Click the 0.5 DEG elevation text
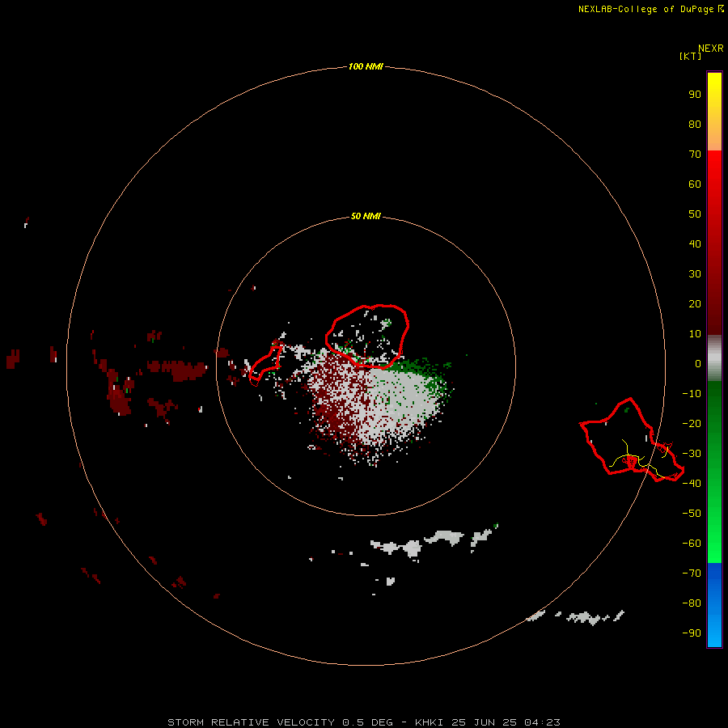Screen dimensions: 728x728 (367, 722)
